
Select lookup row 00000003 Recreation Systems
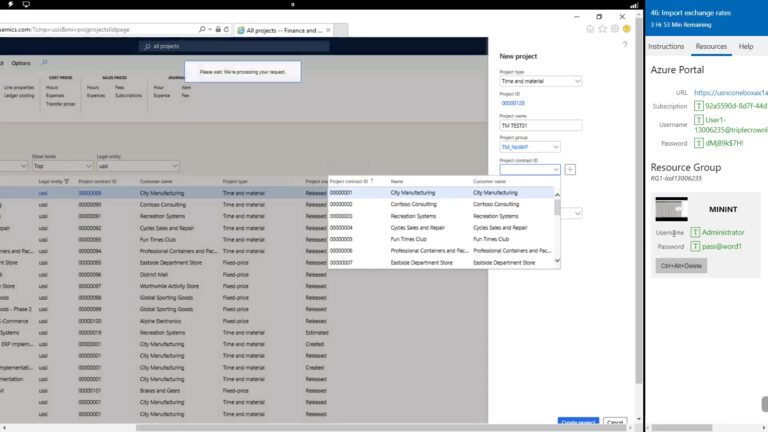pos(441,216)
